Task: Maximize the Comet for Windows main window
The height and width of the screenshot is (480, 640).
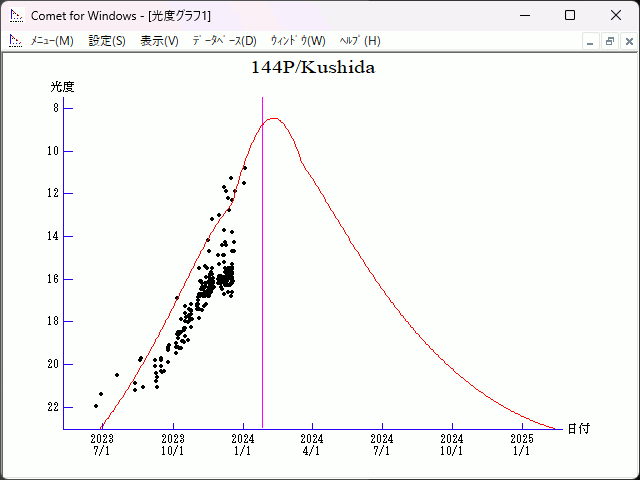Action: coord(570,16)
